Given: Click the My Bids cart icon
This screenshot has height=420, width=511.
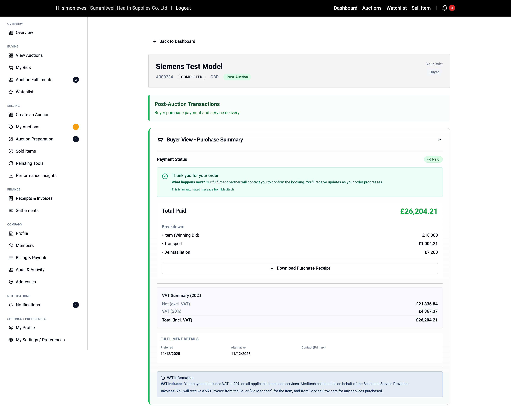Looking at the screenshot, I should pyautogui.click(x=11, y=67).
